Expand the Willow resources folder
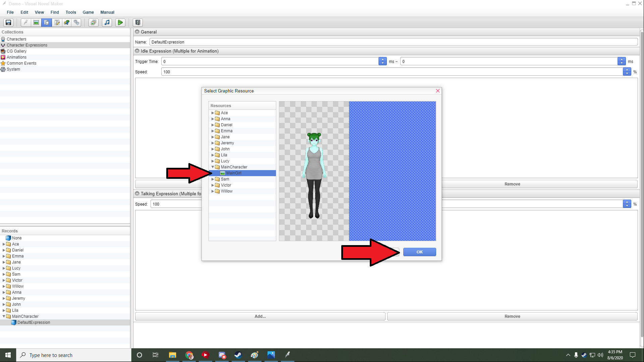 [x=213, y=191]
